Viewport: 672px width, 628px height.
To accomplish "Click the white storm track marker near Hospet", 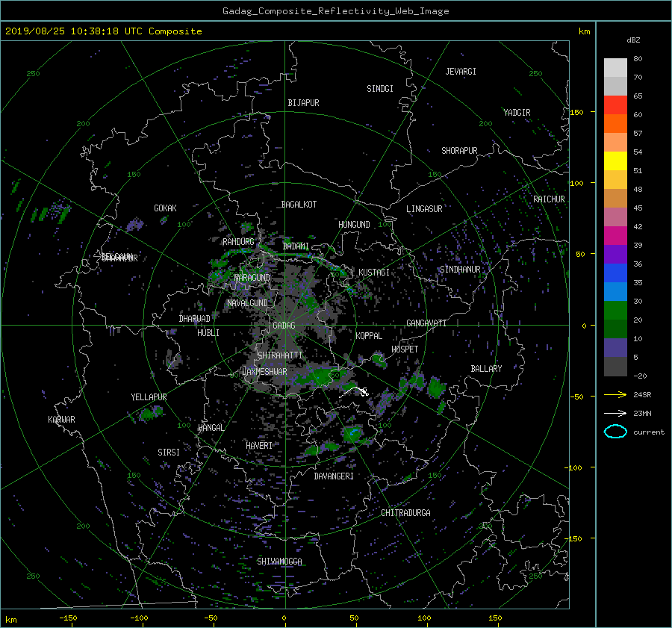I will click(364, 391).
